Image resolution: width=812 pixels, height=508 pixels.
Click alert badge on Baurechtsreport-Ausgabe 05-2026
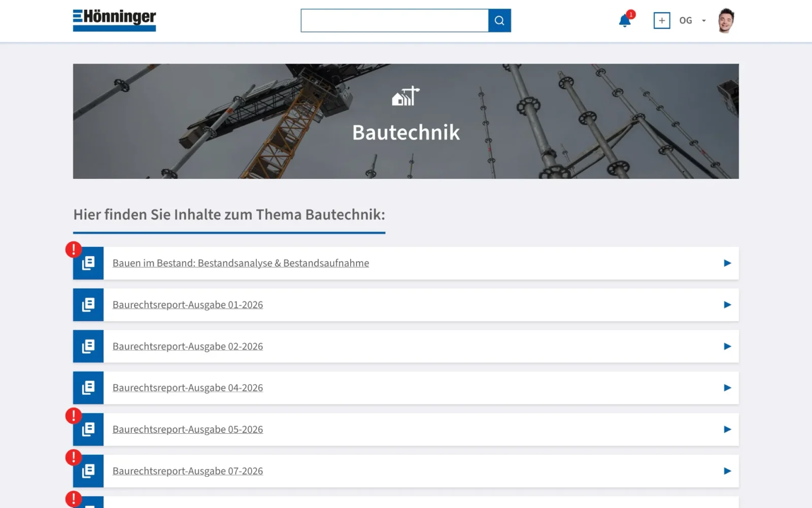[x=74, y=416]
